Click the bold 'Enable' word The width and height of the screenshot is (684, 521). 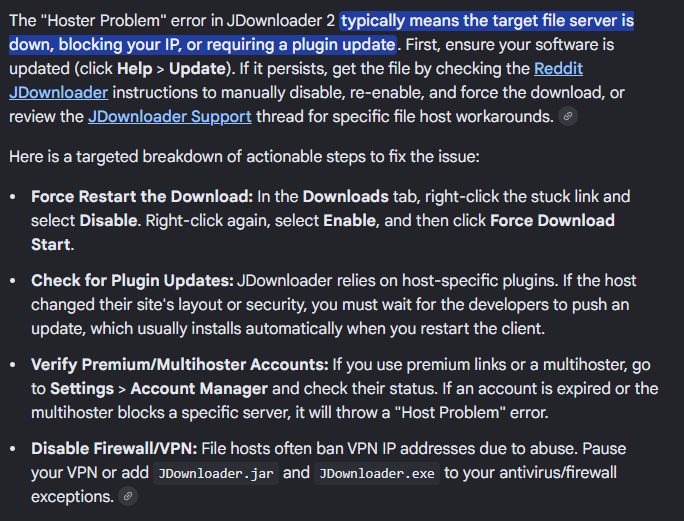click(349, 221)
